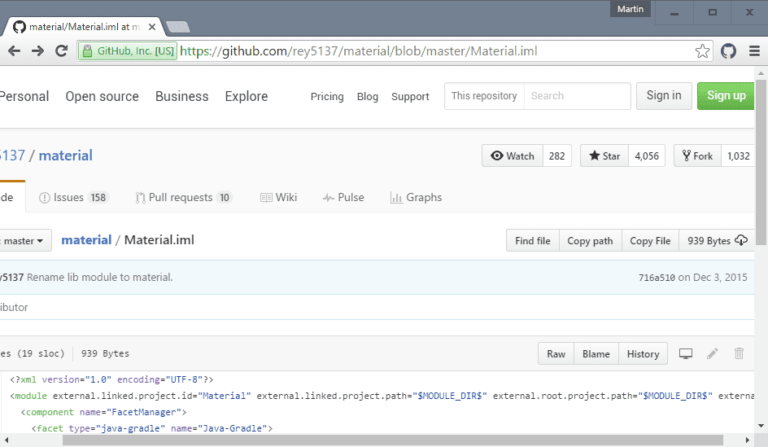Go forward in browser history
This screenshot has width=768, height=447.
click(x=38, y=51)
